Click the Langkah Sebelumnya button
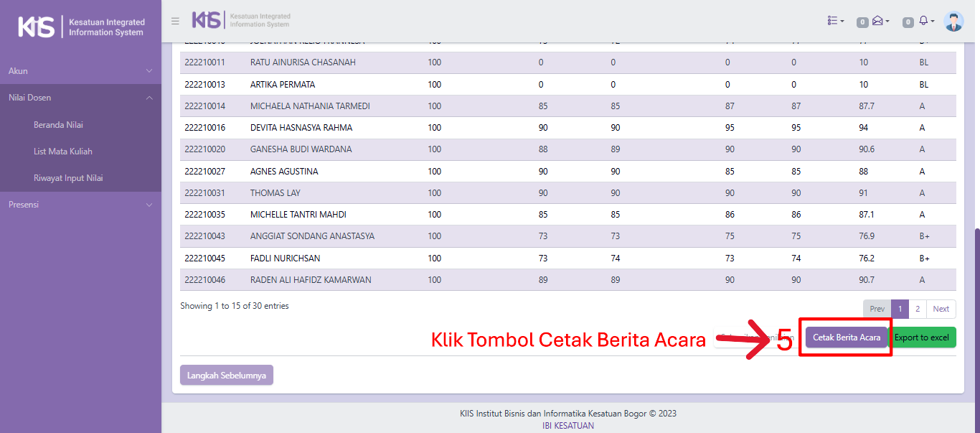This screenshot has height=433, width=980. pos(226,376)
